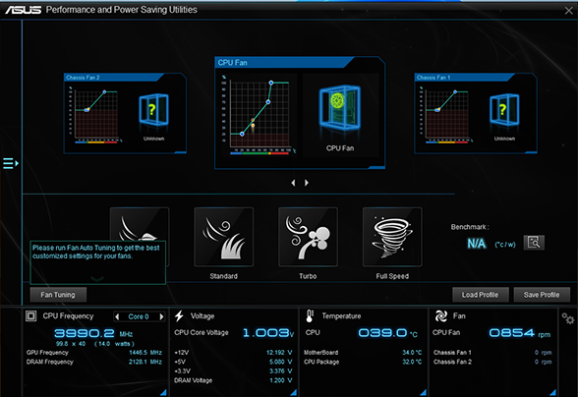The image size is (578, 397).
Task: Open the left sidebar menu icon
Action: pyautogui.click(x=10, y=163)
